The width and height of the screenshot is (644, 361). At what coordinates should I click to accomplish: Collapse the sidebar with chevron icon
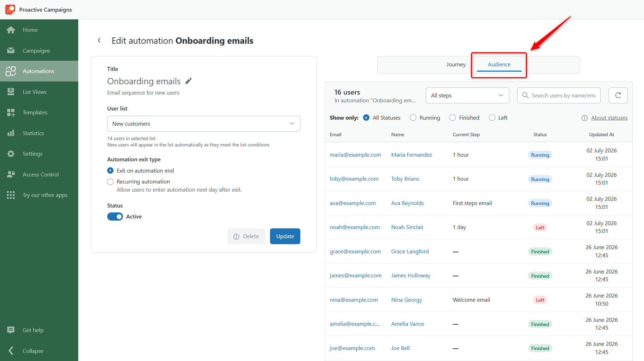click(x=11, y=351)
